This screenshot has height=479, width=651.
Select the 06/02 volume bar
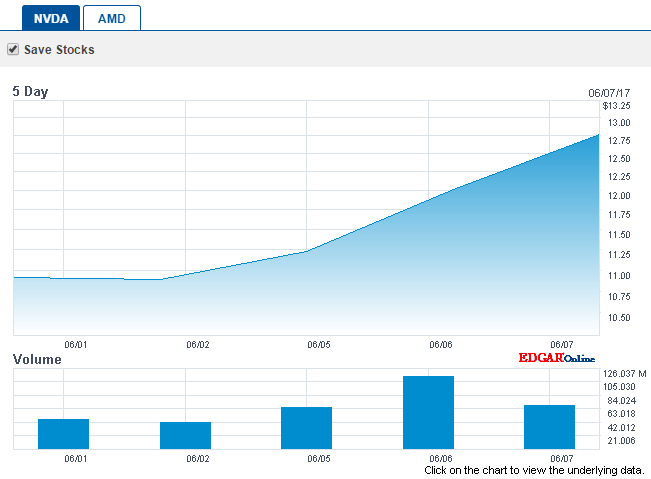(x=185, y=435)
